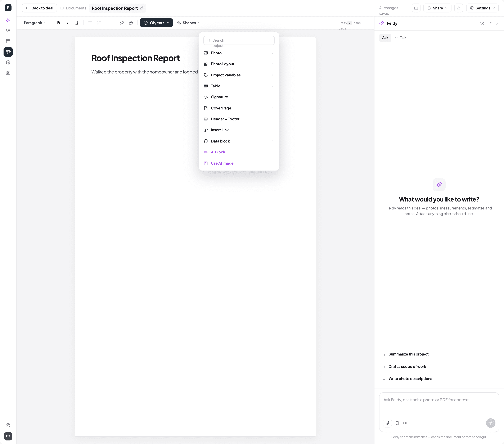Choose Use AI Image option
Screen dimensions: 504x444
pyautogui.click(x=239, y=163)
